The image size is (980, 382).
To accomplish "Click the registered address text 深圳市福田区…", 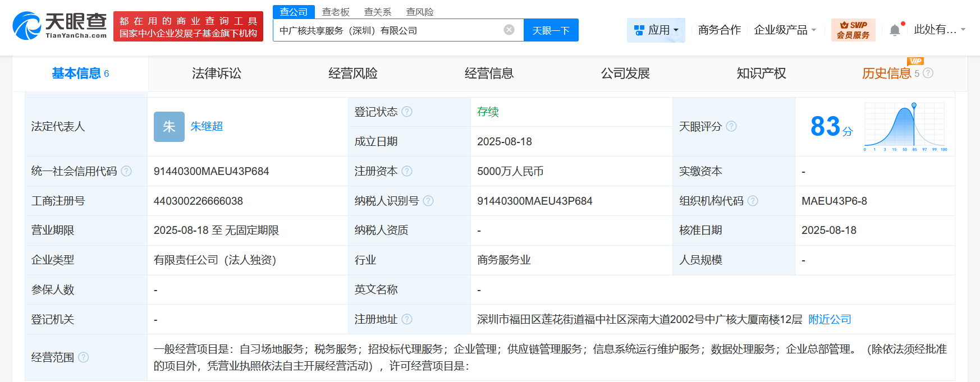I will pos(640,319).
